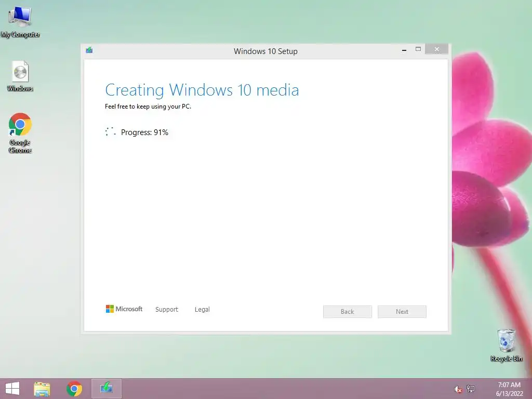
Task: Launch Chrome from the taskbar
Action: click(x=74, y=389)
